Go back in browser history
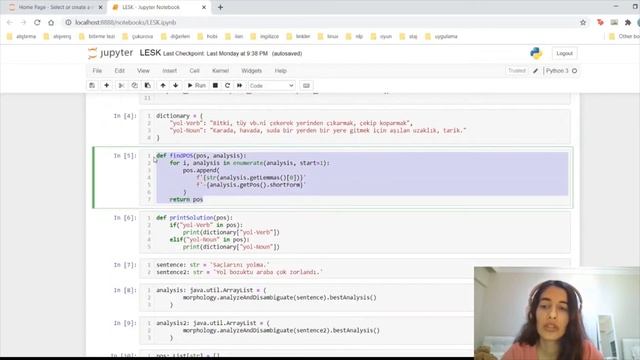 click(x=10, y=22)
